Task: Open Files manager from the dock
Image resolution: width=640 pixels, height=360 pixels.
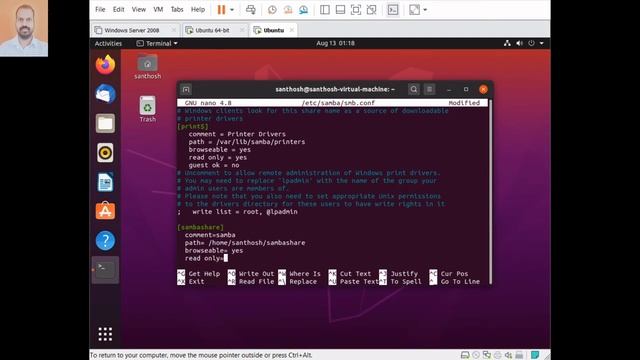Action: coord(105,123)
